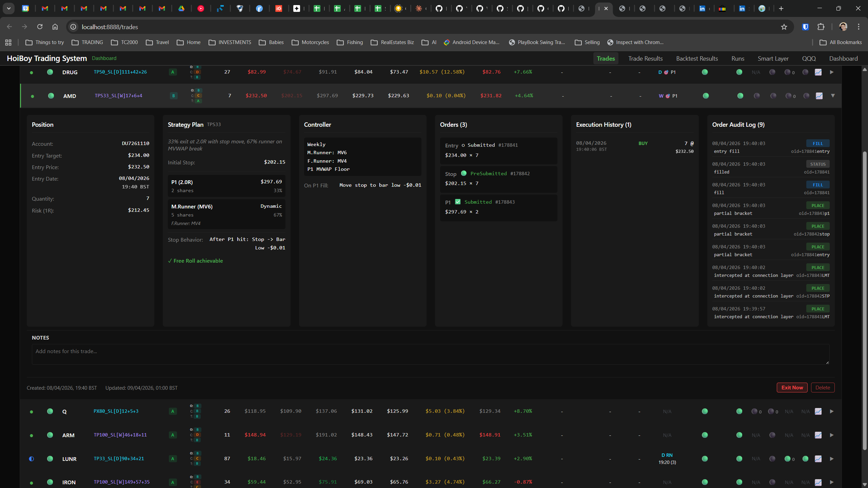This screenshot has height=488, width=868.
Task: Switch to the Trades tab
Action: 606,59
